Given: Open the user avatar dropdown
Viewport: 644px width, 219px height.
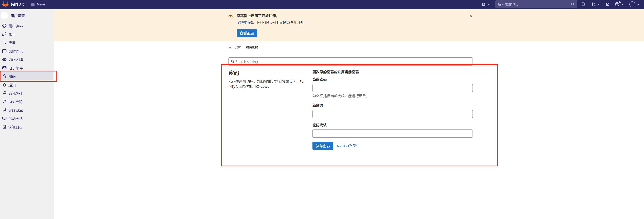Looking at the screenshot, I should point(634,4).
